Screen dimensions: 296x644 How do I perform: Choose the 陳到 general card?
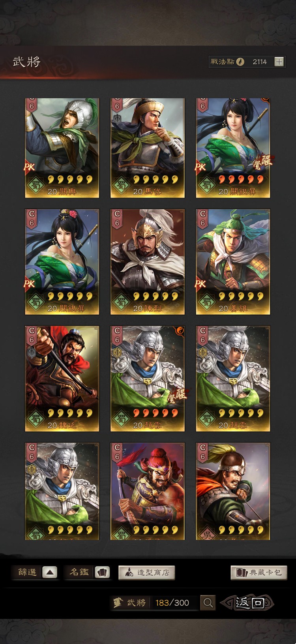(147, 262)
